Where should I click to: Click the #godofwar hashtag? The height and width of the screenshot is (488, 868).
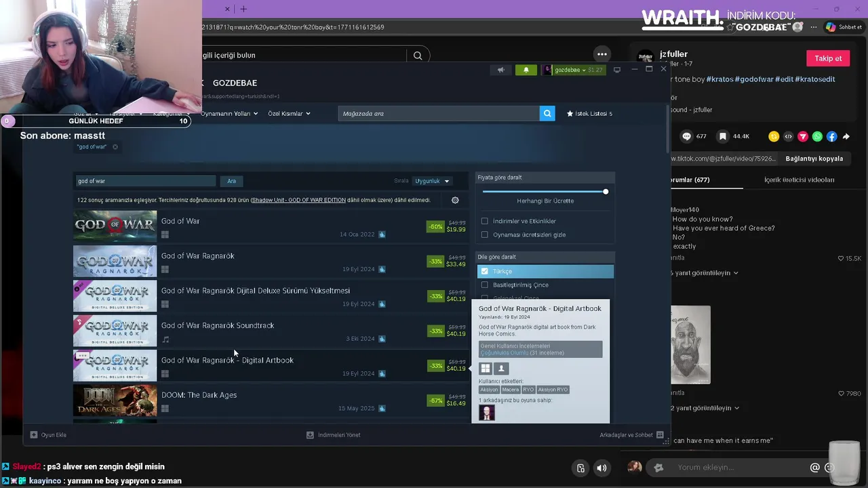[754, 79]
